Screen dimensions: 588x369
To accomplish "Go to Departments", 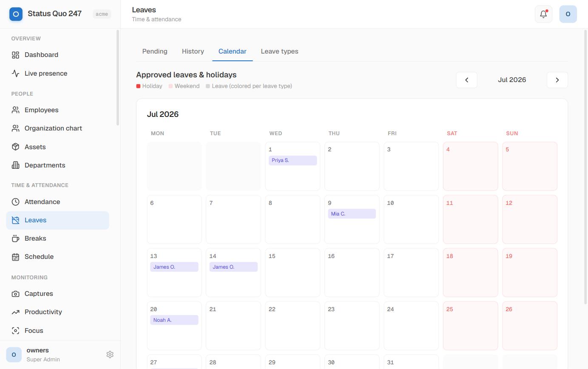I will 58,165.
